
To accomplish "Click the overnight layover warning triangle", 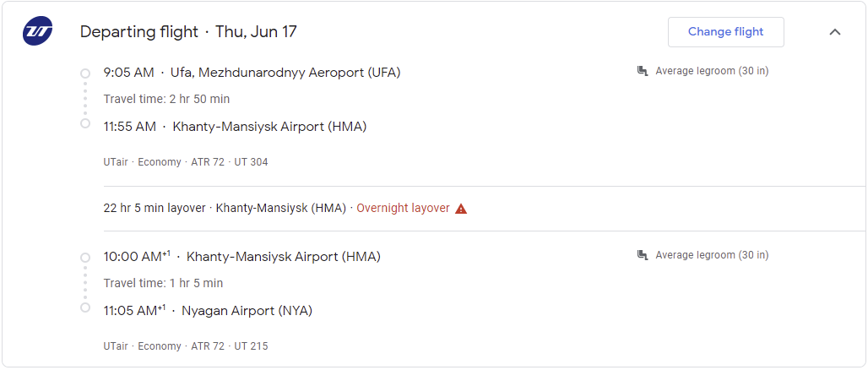I will 461,209.
